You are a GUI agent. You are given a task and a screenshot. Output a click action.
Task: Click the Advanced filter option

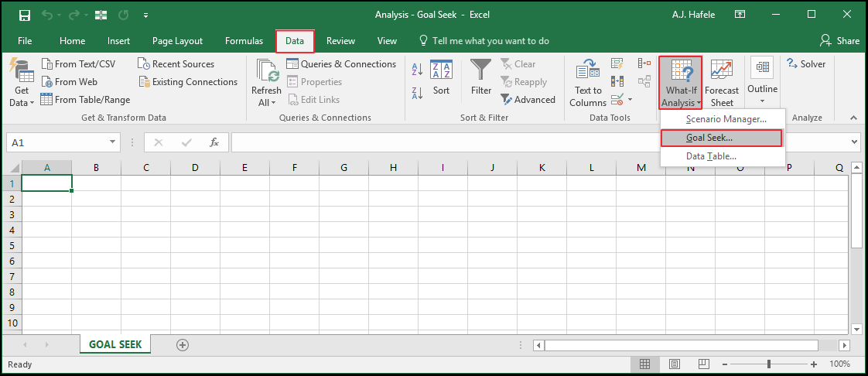tap(528, 100)
